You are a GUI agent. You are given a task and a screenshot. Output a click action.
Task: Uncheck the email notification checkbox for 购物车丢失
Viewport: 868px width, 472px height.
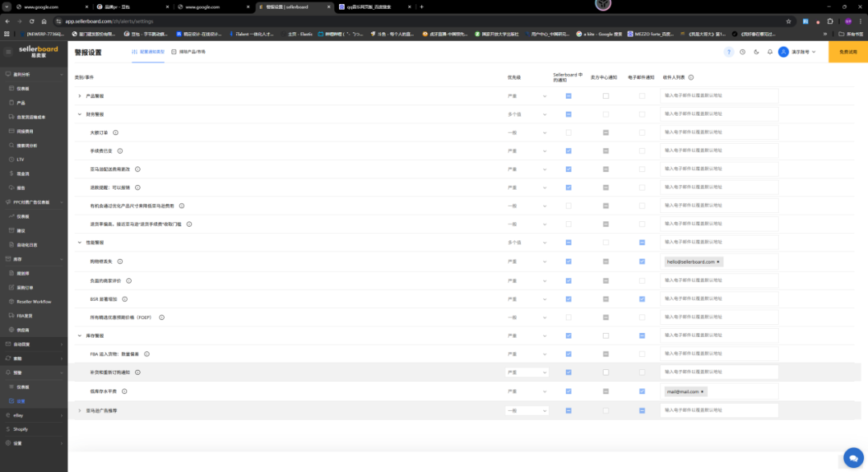[642, 261]
